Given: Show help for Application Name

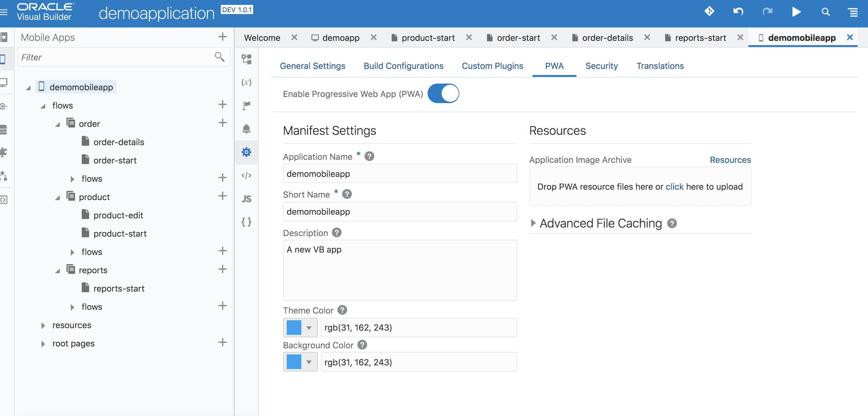Looking at the screenshot, I should point(369,157).
